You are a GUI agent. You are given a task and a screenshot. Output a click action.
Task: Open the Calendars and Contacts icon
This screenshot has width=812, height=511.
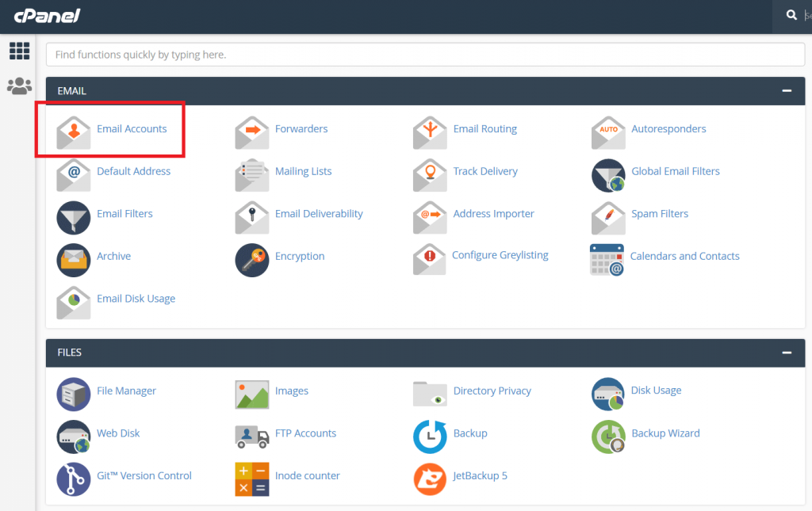pyautogui.click(x=607, y=260)
